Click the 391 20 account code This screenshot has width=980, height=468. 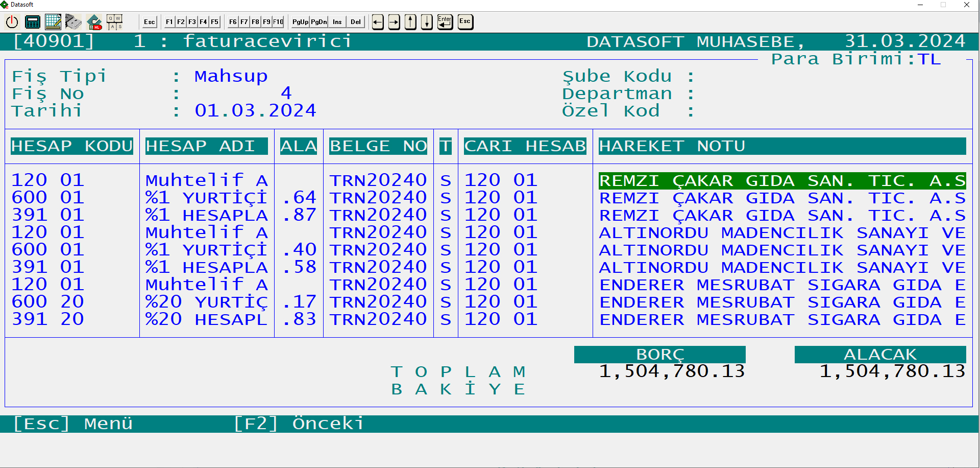[48, 319]
